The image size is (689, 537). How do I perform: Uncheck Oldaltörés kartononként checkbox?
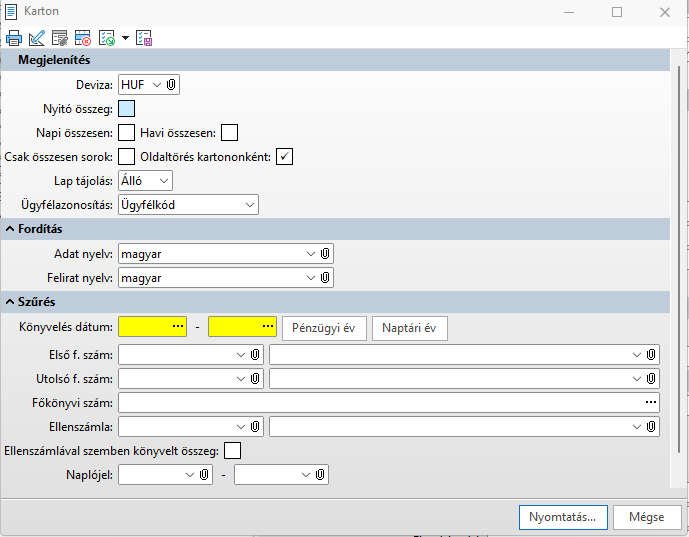(x=284, y=156)
